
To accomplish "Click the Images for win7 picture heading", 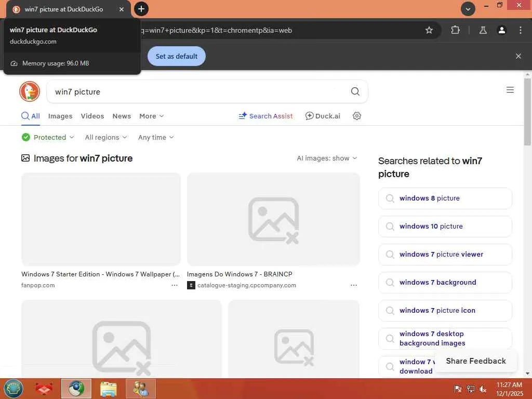I will pyautogui.click(x=83, y=158).
